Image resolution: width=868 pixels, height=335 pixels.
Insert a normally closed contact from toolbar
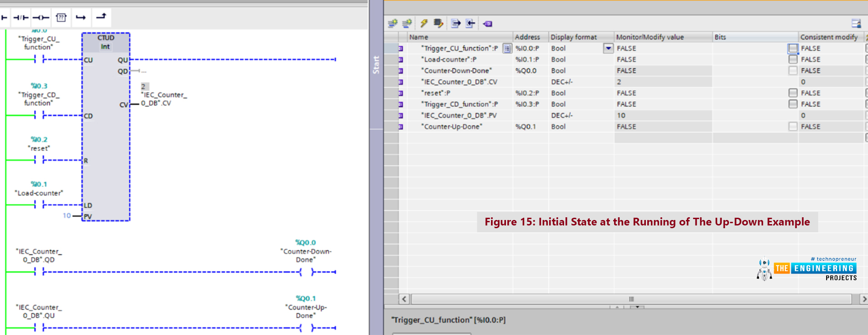pos(20,18)
